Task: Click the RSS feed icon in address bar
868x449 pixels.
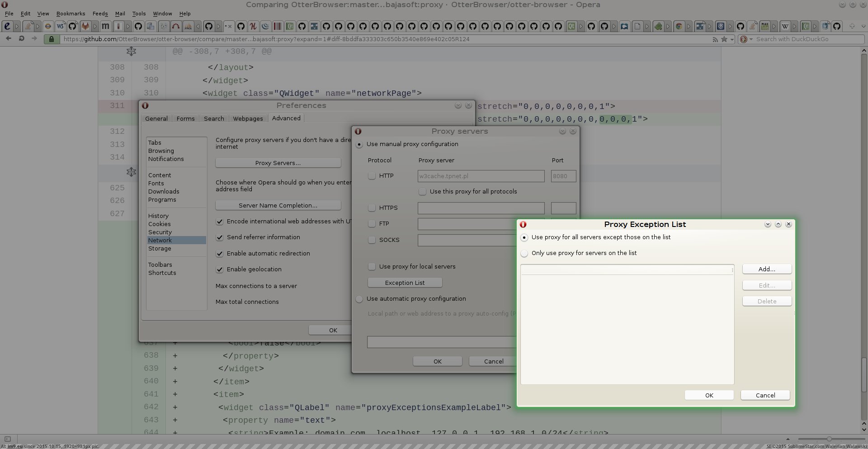Action: pos(715,39)
